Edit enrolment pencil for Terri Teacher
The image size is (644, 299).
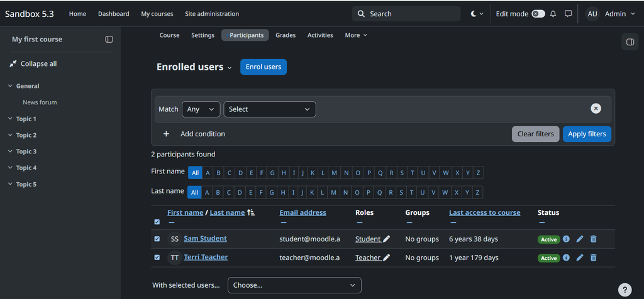click(580, 258)
